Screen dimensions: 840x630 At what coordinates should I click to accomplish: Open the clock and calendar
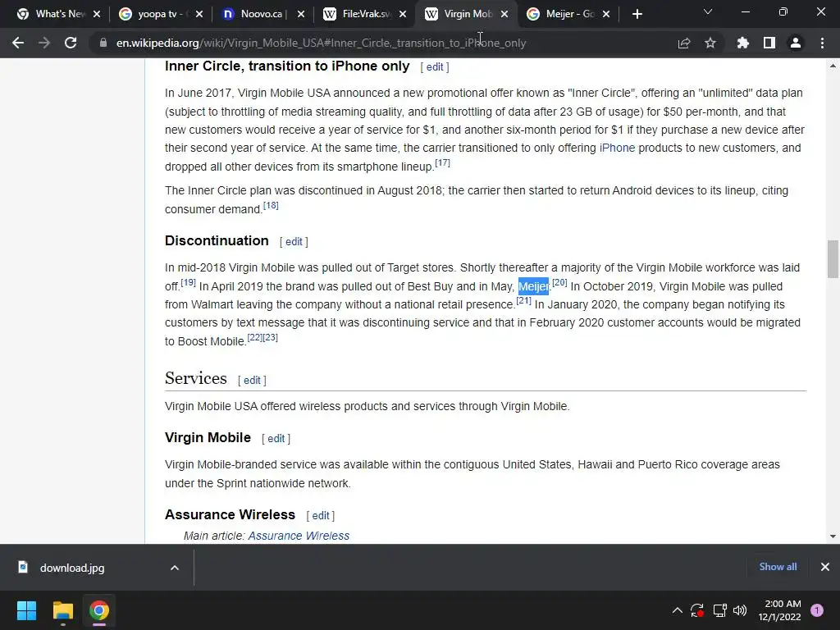click(x=779, y=610)
